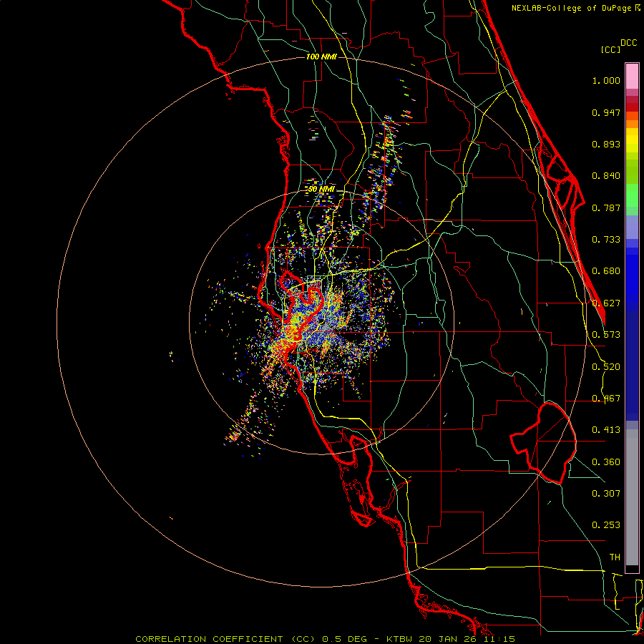Pick the pink segment at the top of the color bar
Image resolution: width=644 pixels, height=644 pixels.
click(x=632, y=76)
